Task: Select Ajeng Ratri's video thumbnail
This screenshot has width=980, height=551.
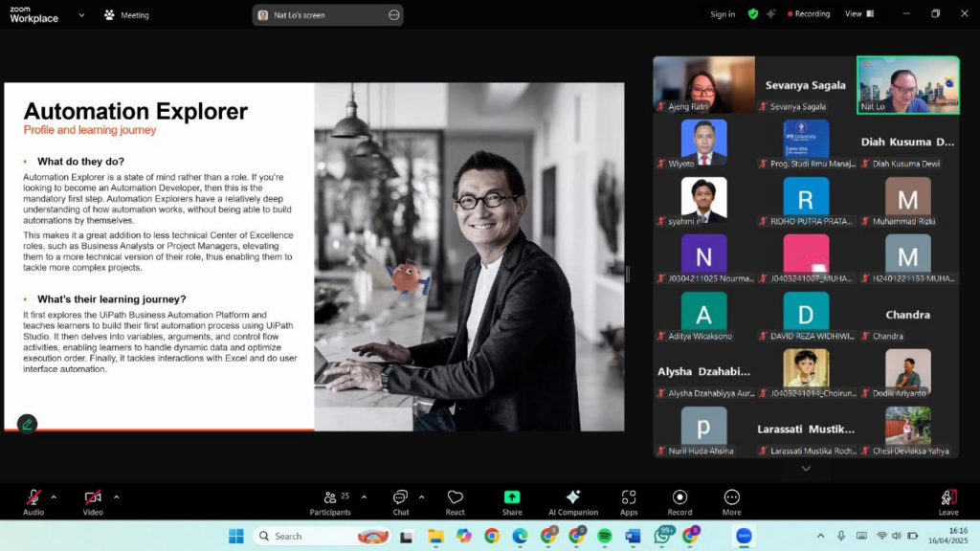Action: coord(703,85)
